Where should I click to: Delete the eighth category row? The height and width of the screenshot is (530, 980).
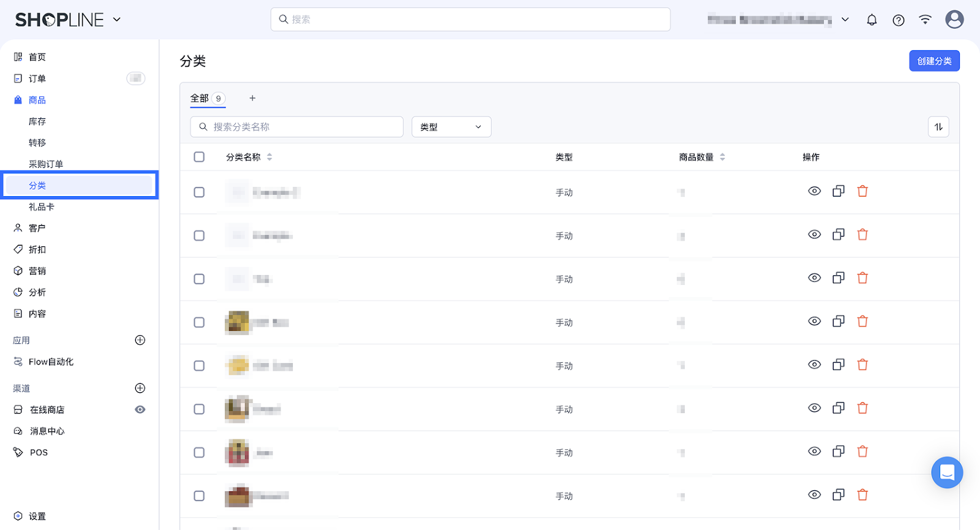(862, 495)
